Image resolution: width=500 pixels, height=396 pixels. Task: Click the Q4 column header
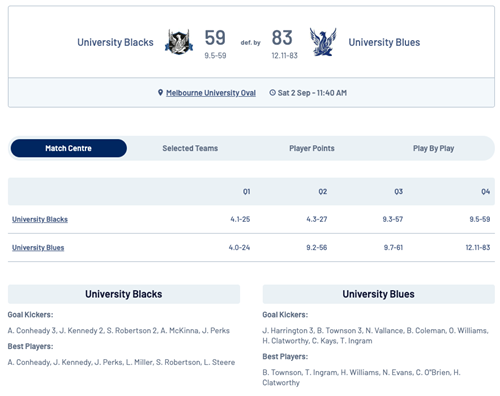[485, 192]
